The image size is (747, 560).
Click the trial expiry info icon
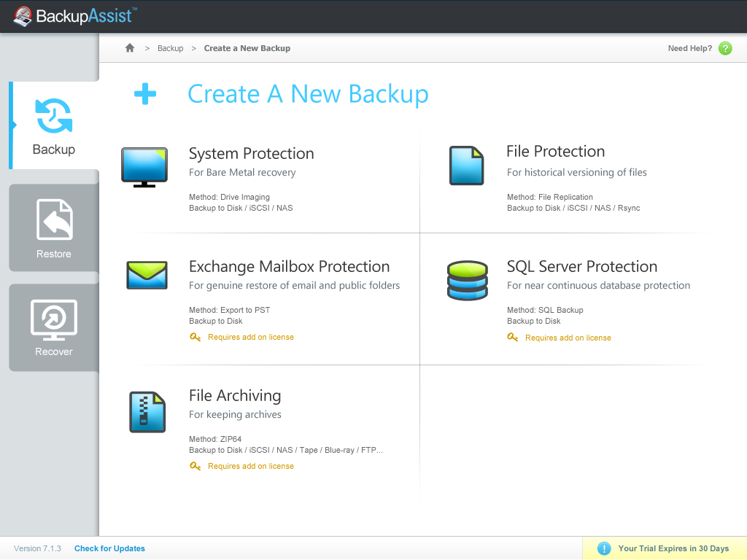tap(604, 548)
